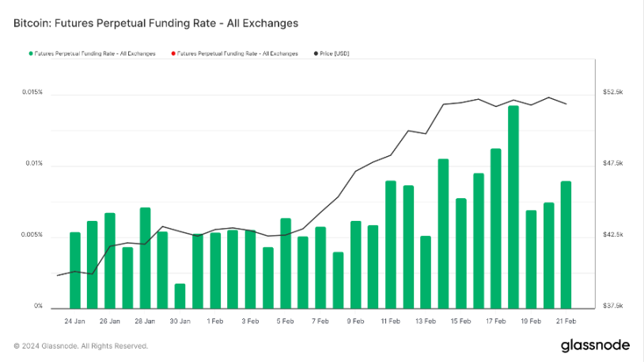Select the funding rate bar above 13 Feb

[x=426, y=272]
